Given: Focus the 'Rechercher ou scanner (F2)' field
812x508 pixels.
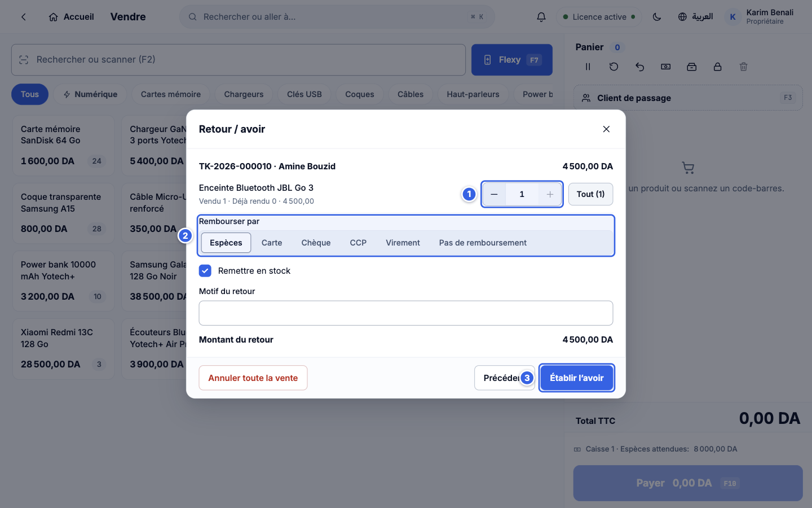Looking at the screenshot, I should [x=239, y=60].
